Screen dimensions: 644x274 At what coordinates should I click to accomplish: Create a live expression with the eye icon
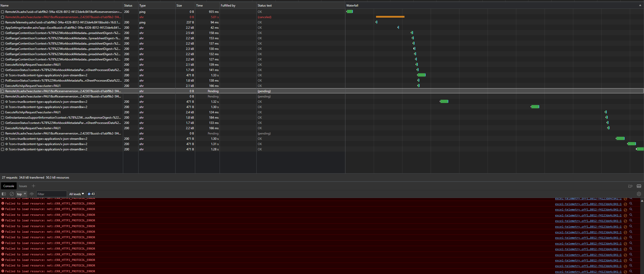pyautogui.click(x=32, y=194)
